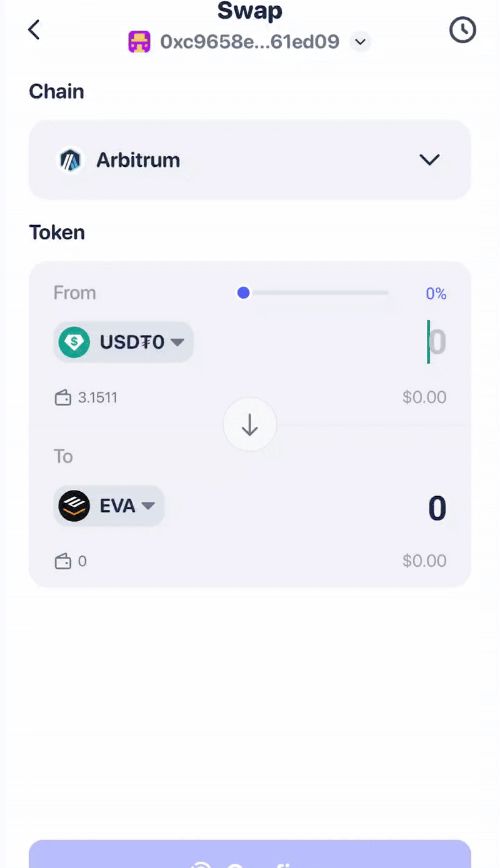Tap the 0% percentage label

[436, 294]
